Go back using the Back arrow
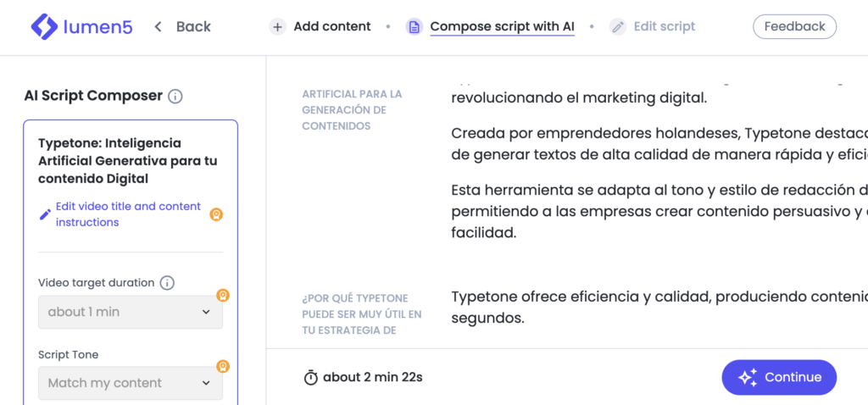The image size is (868, 405). click(x=158, y=26)
